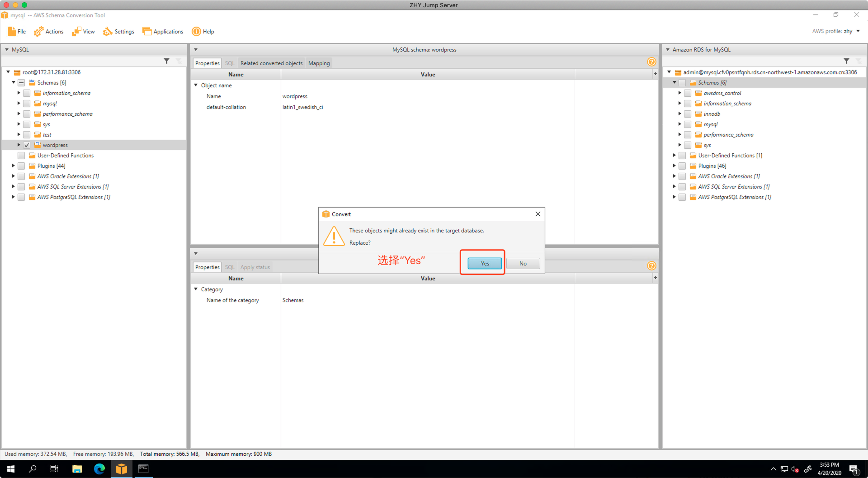The width and height of the screenshot is (868, 478).
Task: Open the Settings gear menu
Action: (x=118, y=32)
